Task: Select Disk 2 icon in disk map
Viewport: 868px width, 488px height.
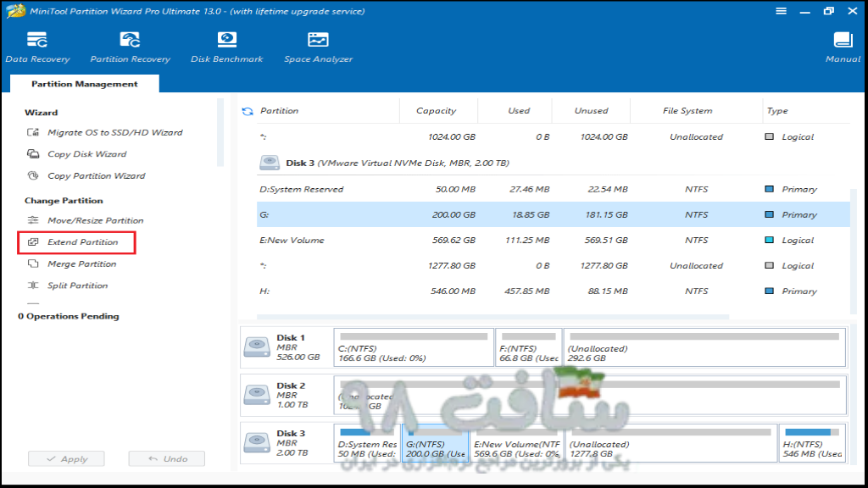Action: tap(257, 395)
